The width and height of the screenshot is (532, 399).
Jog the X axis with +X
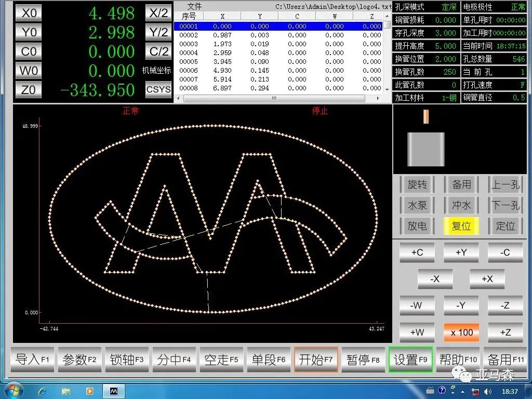pos(487,279)
